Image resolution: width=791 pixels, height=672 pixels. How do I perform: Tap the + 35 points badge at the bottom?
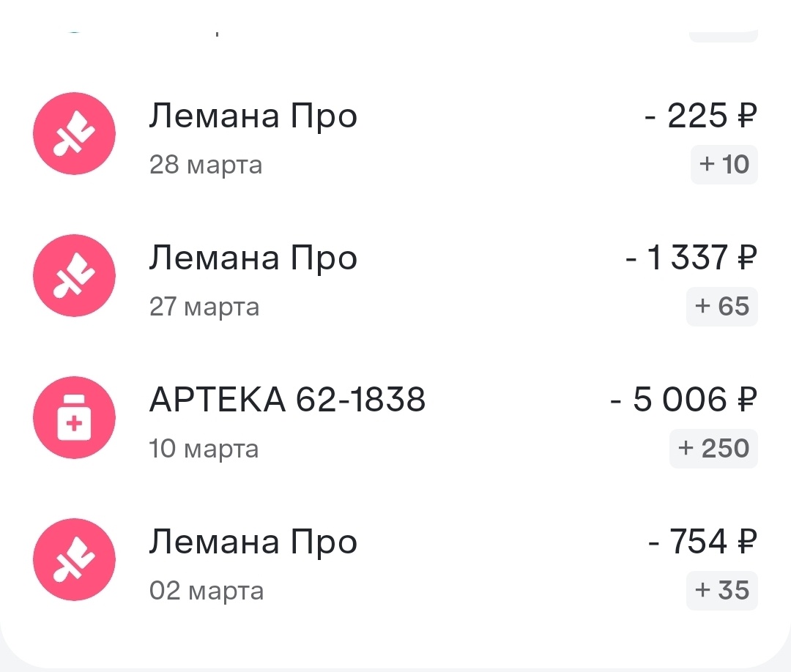pyautogui.click(x=721, y=590)
